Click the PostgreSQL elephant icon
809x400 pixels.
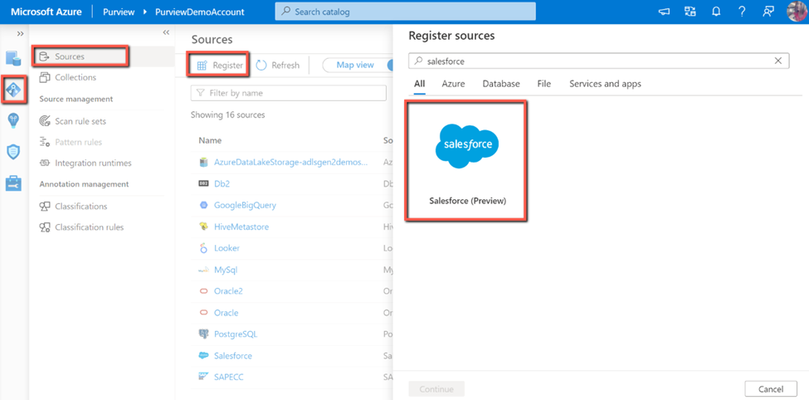click(x=203, y=334)
